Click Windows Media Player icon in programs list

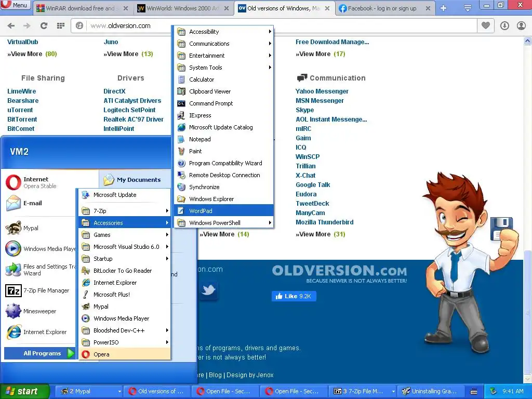(86, 318)
